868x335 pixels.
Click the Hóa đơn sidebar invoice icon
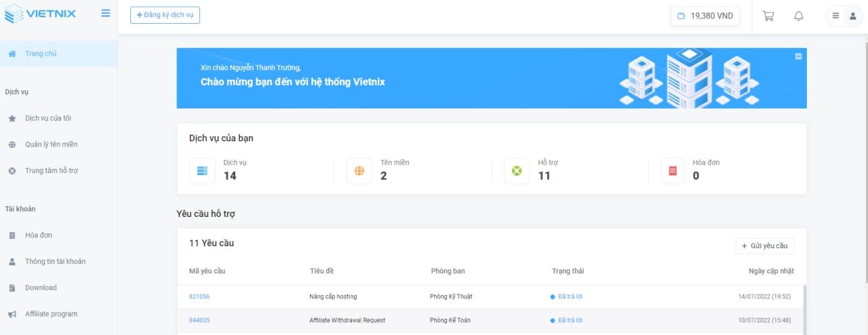[x=12, y=235]
